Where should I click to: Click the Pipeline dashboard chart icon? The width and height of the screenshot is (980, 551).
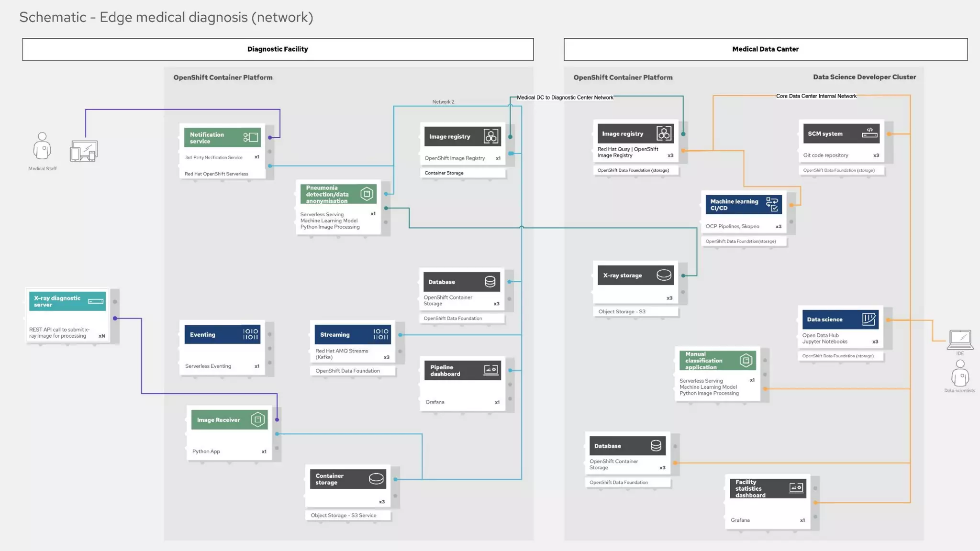pos(490,370)
